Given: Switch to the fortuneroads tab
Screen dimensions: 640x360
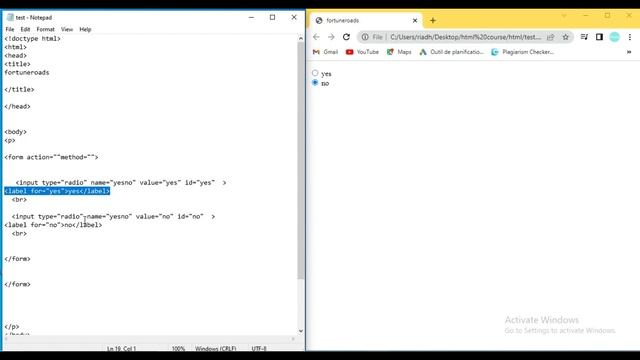Looking at the screenshot, I should pyautogui.click(x=365, y=20).
